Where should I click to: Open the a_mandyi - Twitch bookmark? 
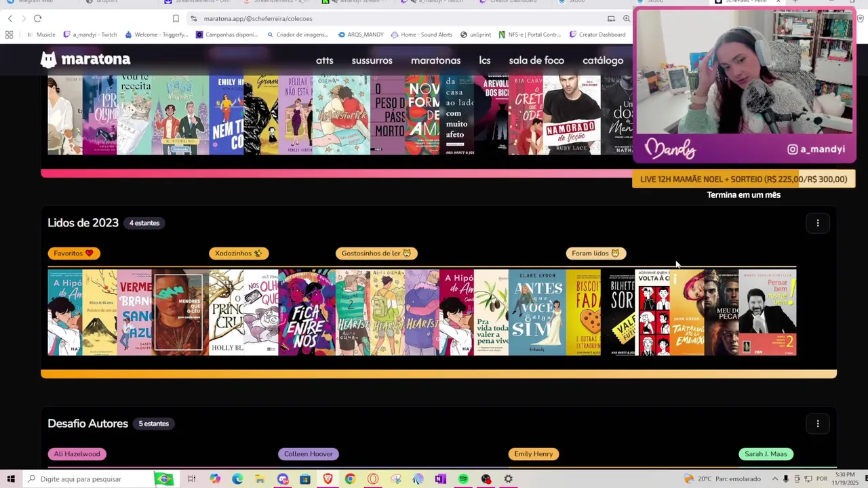(90, 35)
